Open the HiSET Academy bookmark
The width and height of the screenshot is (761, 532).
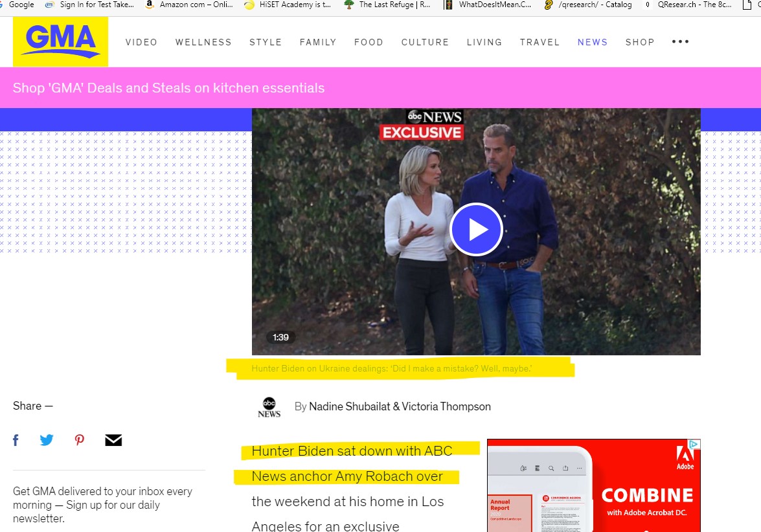(288, 5)
